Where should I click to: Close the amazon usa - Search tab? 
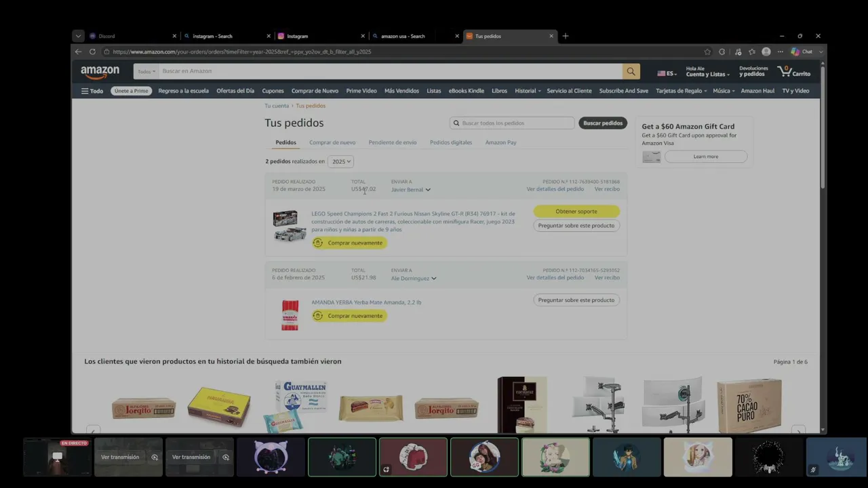click(x=457, y=36)
